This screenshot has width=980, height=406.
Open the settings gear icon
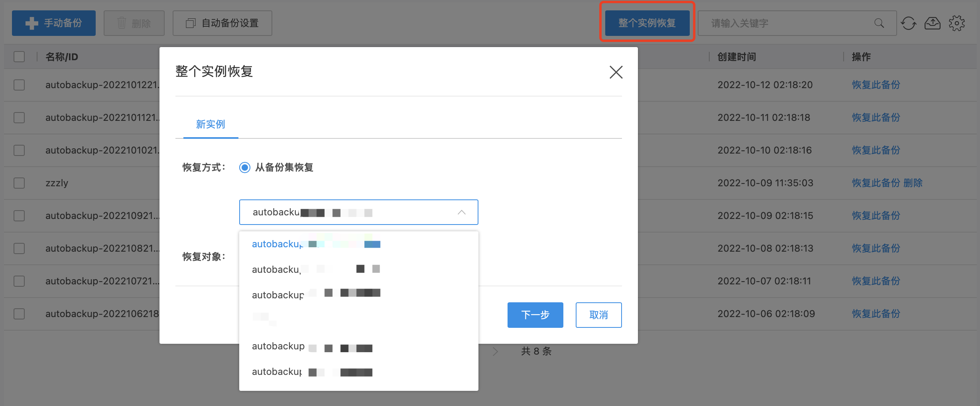956,24
